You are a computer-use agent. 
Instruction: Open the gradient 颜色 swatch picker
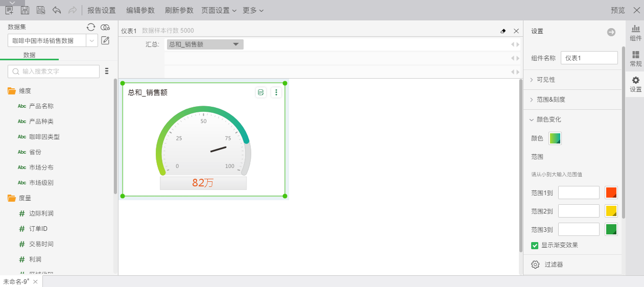[x=555, y=138]
